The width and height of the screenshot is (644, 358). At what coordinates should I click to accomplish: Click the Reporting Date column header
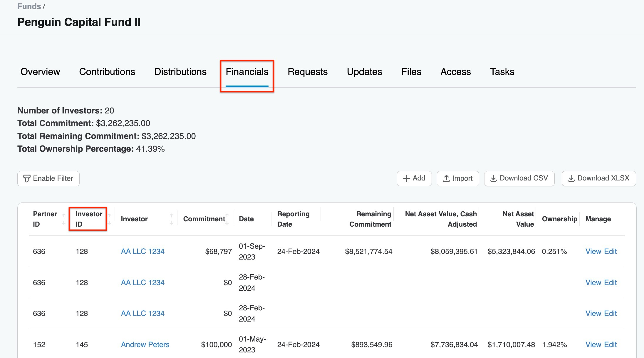pyautogui.click(x=293, y=219)
